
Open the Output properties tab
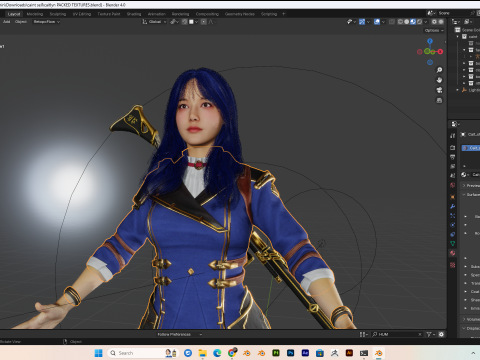pos(452,157)
